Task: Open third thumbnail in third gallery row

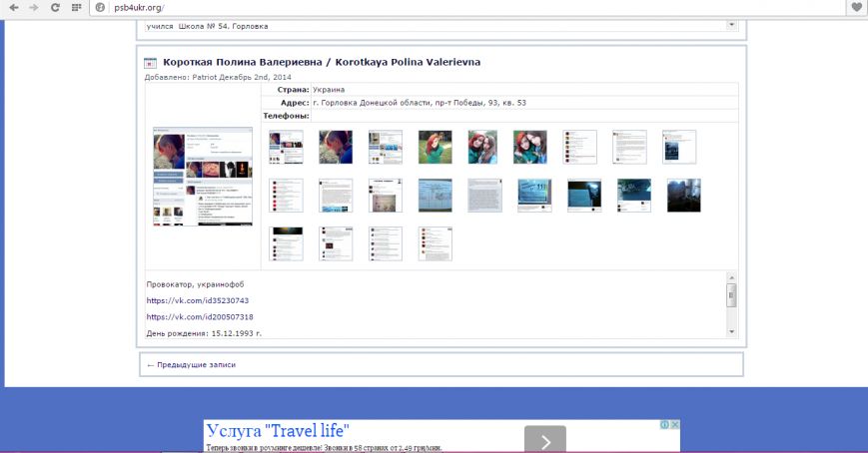Action: point(386,243)
